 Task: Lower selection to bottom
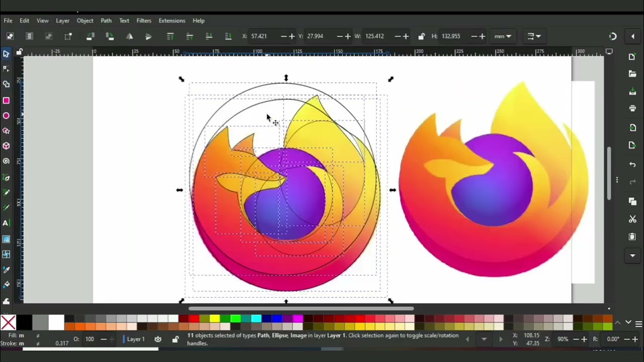pos(228,36)
